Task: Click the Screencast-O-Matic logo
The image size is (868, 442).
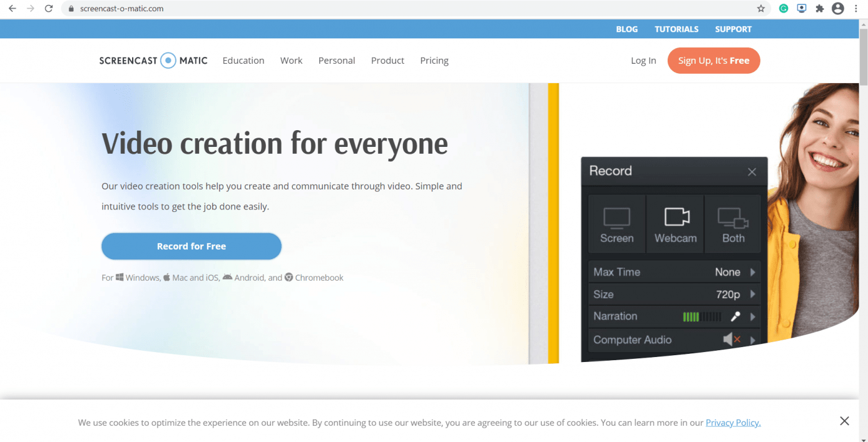Action: tap(153, 60)
